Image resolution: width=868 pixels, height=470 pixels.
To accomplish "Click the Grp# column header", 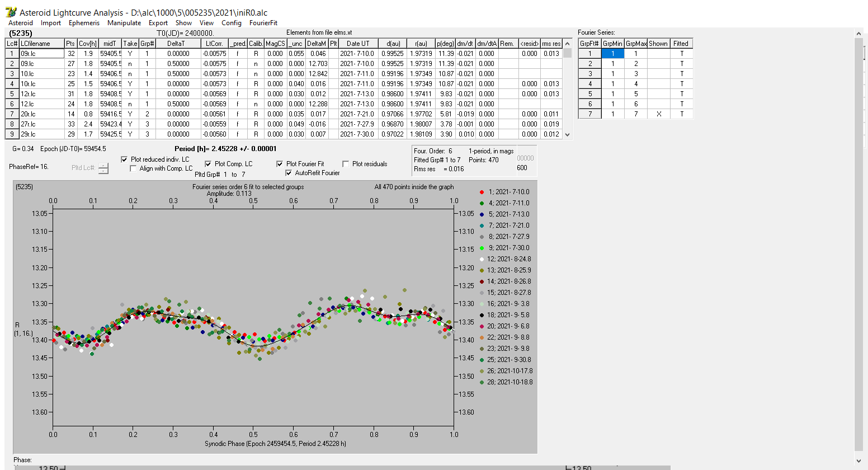I will click(x=147, y=44).
